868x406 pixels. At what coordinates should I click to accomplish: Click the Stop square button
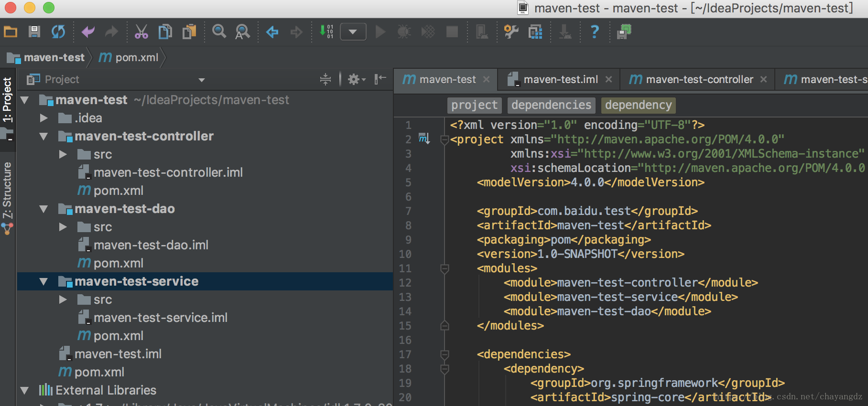tap(452, 32)
